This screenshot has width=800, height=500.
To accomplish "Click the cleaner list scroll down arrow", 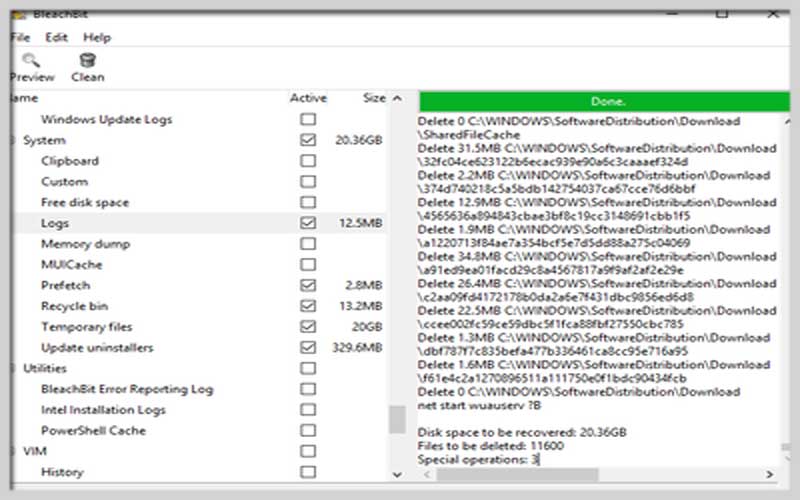I will 397,474.
